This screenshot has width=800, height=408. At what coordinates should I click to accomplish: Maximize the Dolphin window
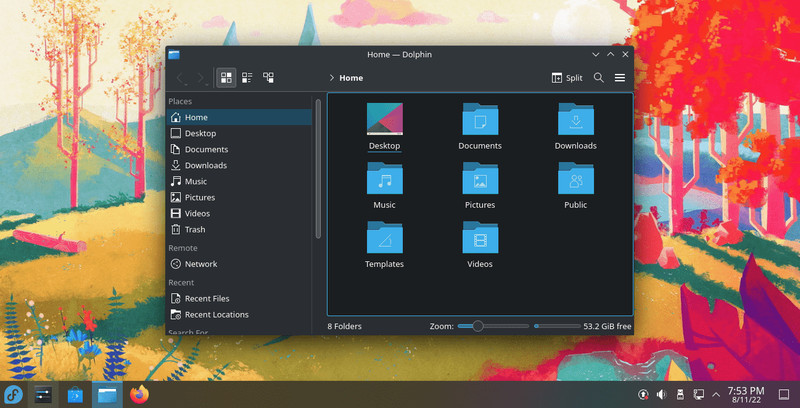pos(611,54)
